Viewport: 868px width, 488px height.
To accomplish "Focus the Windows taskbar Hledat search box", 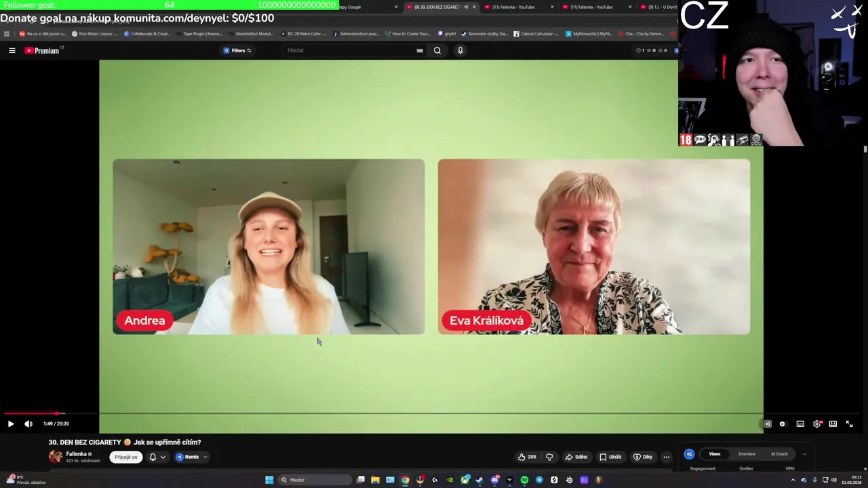I will pos(315,480).
